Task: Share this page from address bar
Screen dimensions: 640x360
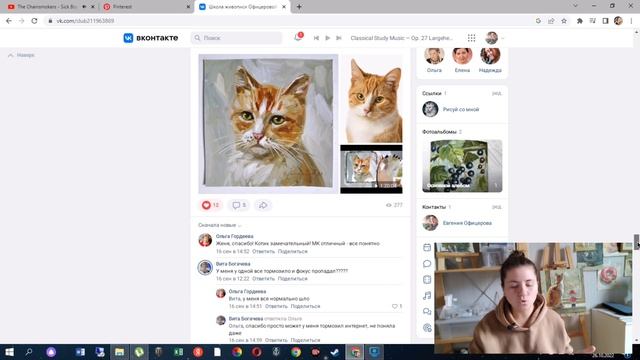Action: (551, 21)
